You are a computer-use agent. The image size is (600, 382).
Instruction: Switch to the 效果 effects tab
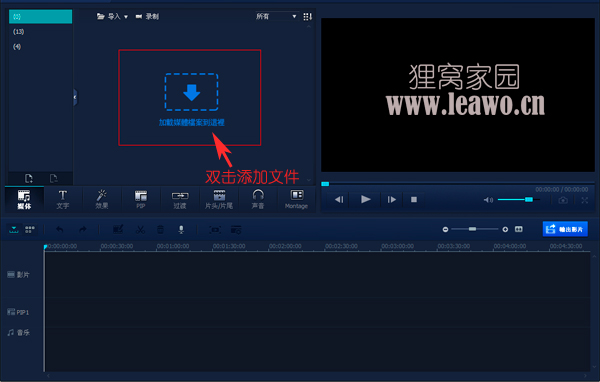(102, 199)
